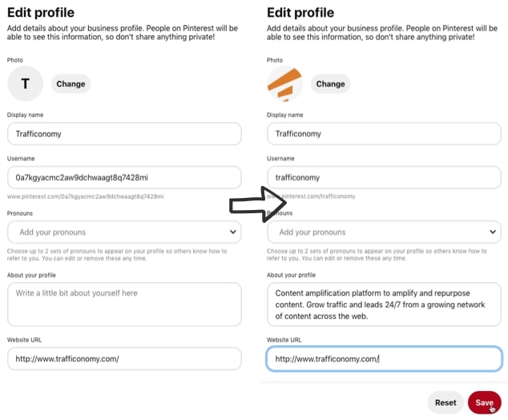
Task: Reset the profile changes
Action: tap(446, 402)
